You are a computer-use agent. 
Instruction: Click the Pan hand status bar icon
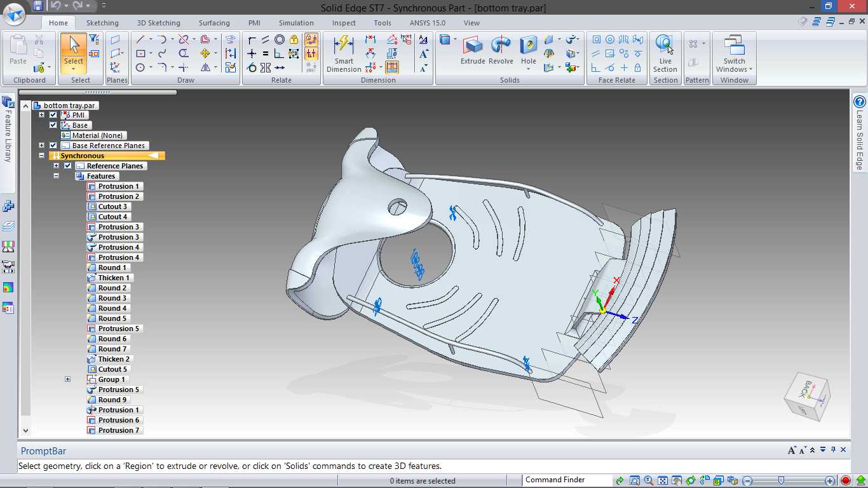(677, 481)
